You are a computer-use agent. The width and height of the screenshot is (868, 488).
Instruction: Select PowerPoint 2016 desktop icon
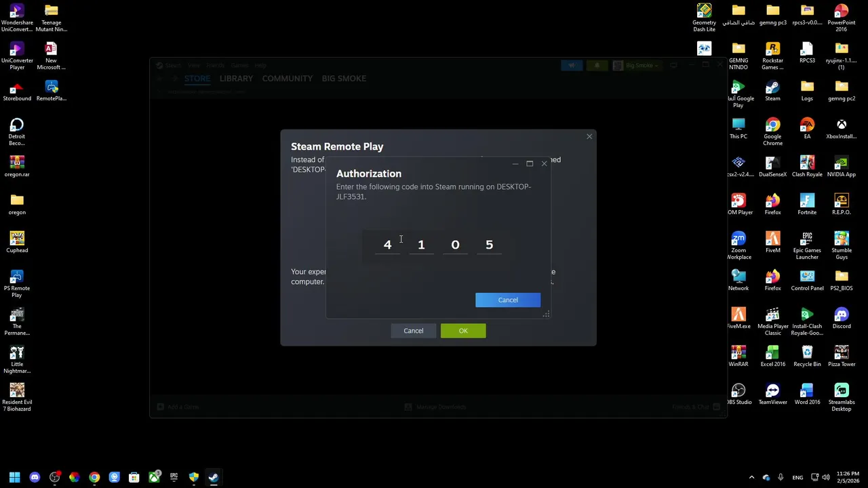[x=841, y=18]
